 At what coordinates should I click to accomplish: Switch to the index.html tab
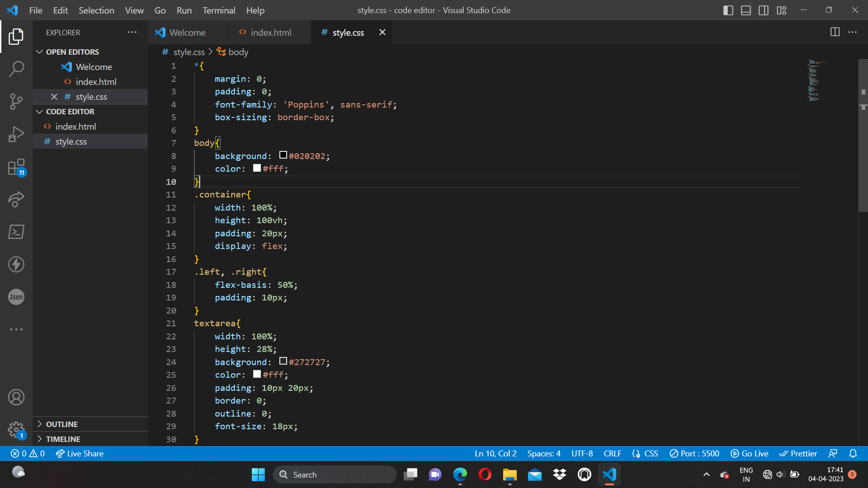(x=270, y=32)
